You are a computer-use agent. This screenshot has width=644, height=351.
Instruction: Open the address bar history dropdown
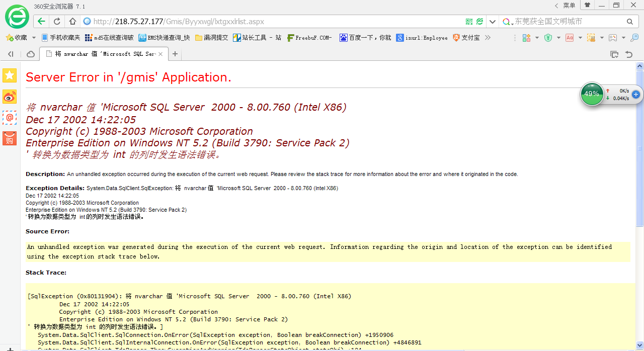493,22
